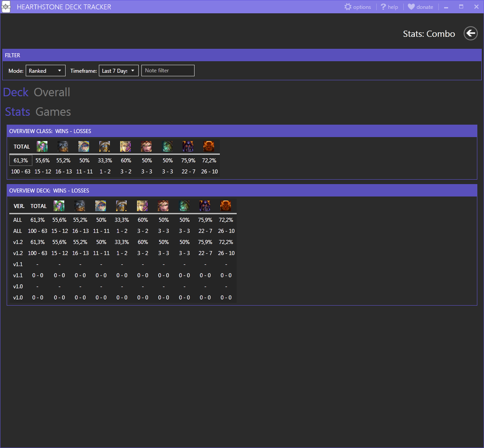The width and height of the screenshot is (484, 448).
Task: Select Rogue class icon in Overview Deck table
Action: click(x=163, y=206)
